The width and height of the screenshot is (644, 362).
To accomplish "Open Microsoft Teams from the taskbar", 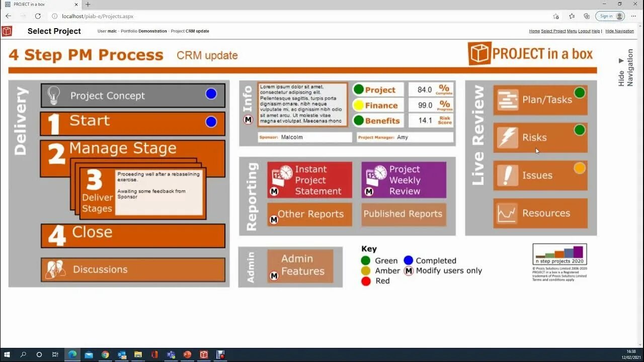I will [x=171, y=354].
